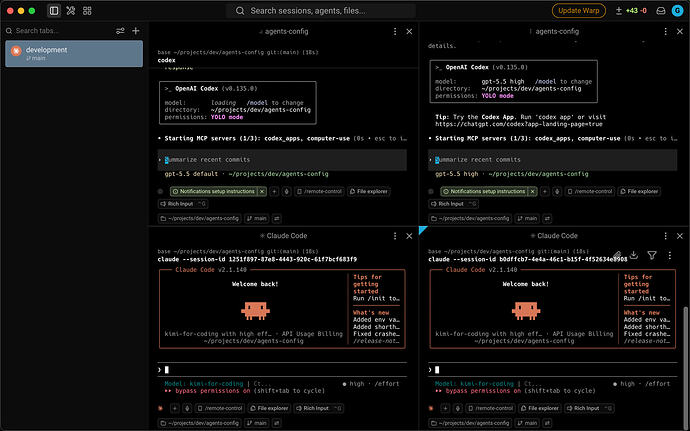Open the block overflow menu beside filter icon
The image size is (690, 431).
670,255
